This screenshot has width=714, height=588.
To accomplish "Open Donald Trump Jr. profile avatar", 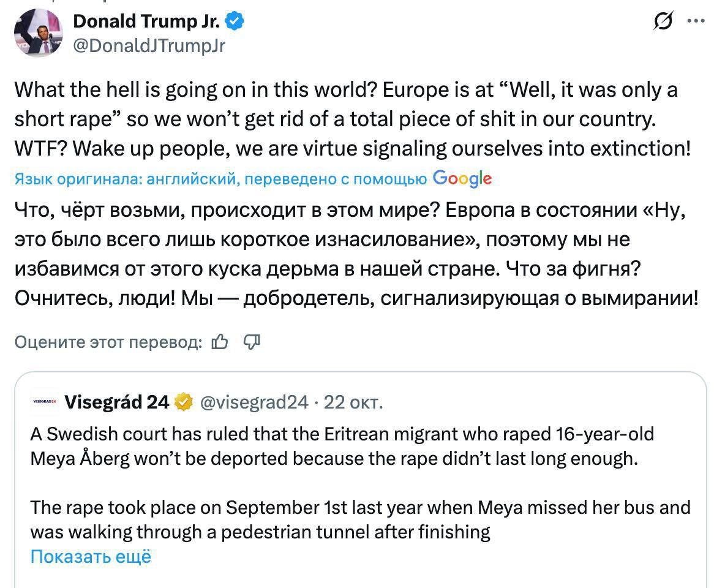I will (x=39, y=32).
